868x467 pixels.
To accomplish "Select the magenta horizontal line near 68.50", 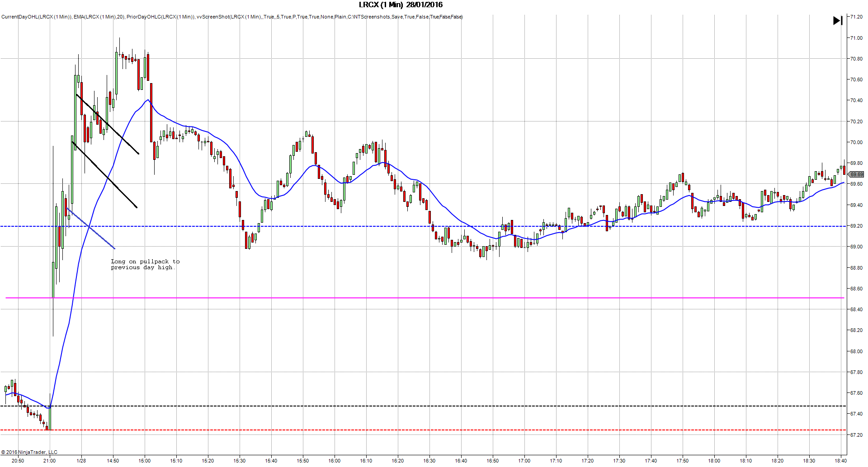I will [x=425, y=298].
